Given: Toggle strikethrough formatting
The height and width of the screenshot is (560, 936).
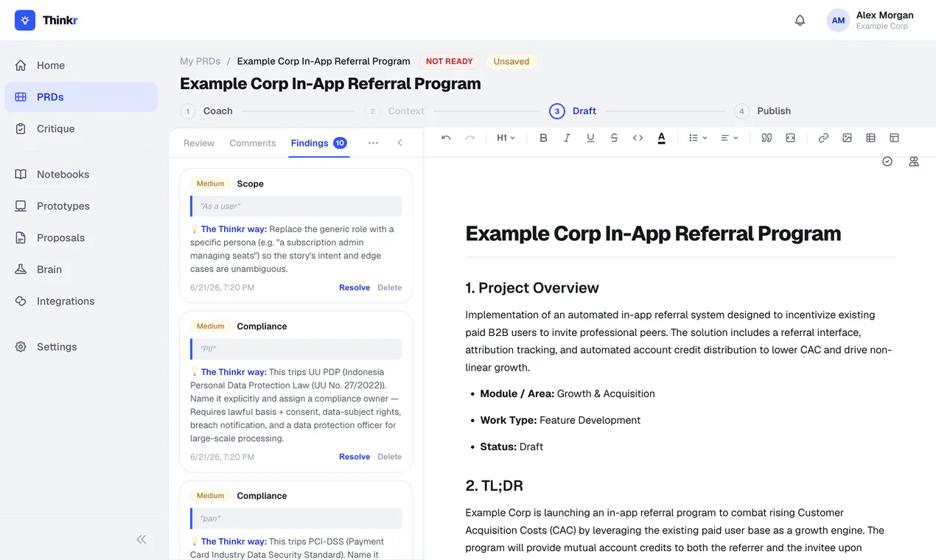Looking at the screenshot, I should [x=614, y=138].
